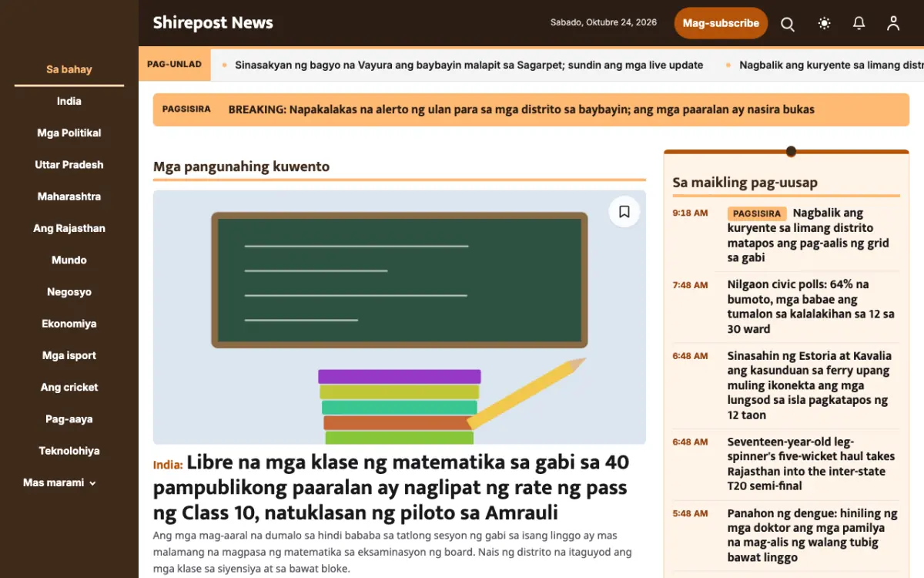Go to Shirepost News homepage logo
Screen dimensions: 924x578
pyautogui.click(x=213, y=23)
